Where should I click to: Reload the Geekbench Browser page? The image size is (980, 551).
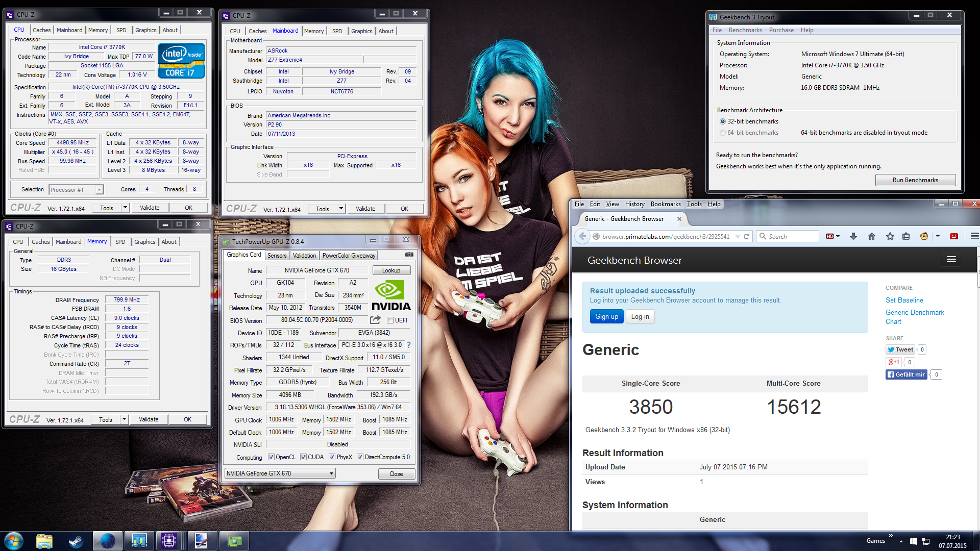coord(746,236)
